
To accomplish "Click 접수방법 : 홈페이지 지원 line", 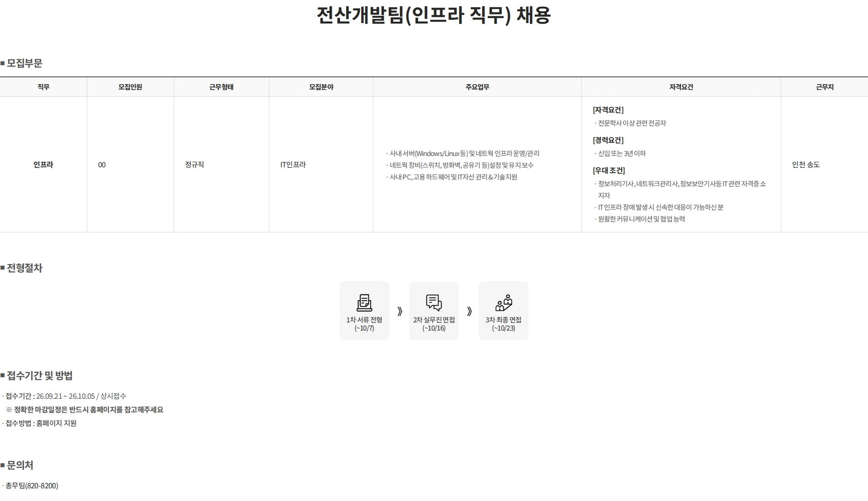I will point(39,423).
